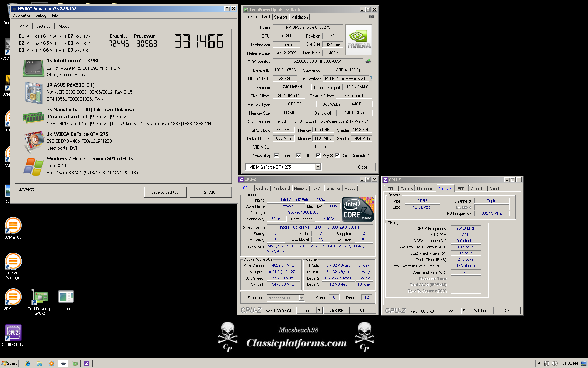Switch to the Validation tab in GPU-Z
Viewport: 588px width, 368px height.
pyautogui.click(x=300, y=17)
